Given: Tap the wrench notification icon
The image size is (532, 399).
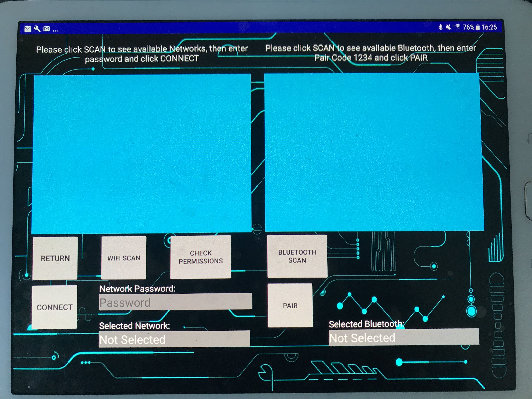Looking at the screenshot, I should tap(37, 29).
